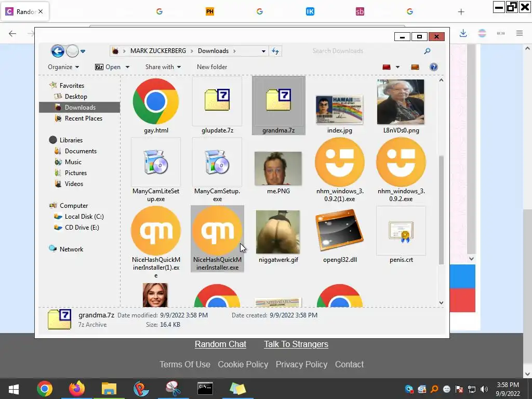
Task: Select the penis.crt certificate file icon
Action: [401, 231]
